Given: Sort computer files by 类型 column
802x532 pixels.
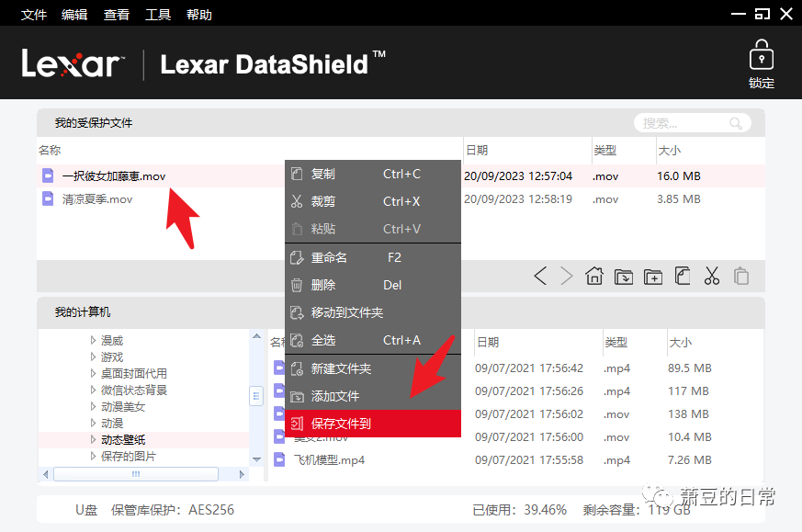Looking at the screenshot, I should pyautogui.click(x=616, y=342).
